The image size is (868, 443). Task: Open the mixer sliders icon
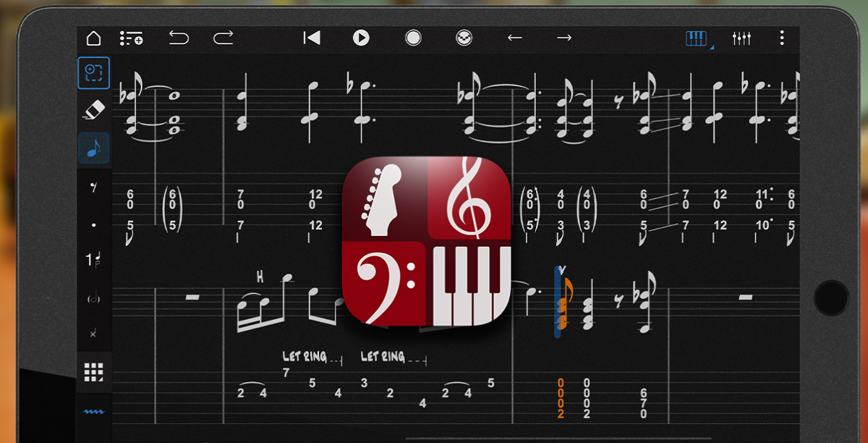point(741,38)
